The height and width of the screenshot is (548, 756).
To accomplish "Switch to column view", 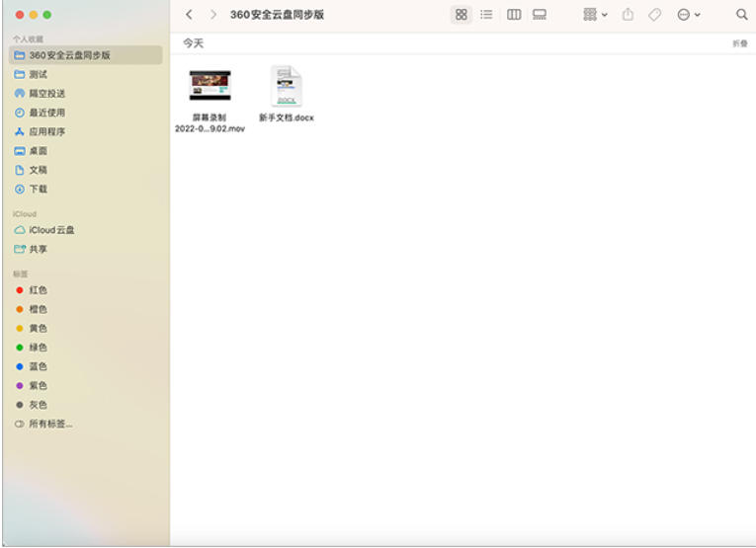I will 514,15.
